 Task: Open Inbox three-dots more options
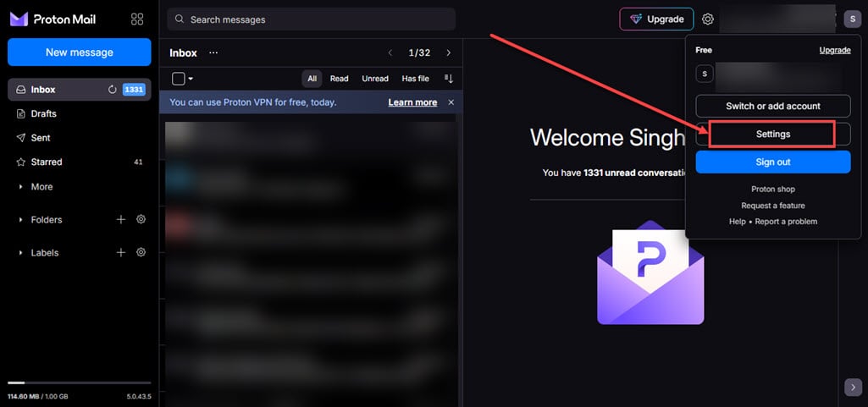213,53
